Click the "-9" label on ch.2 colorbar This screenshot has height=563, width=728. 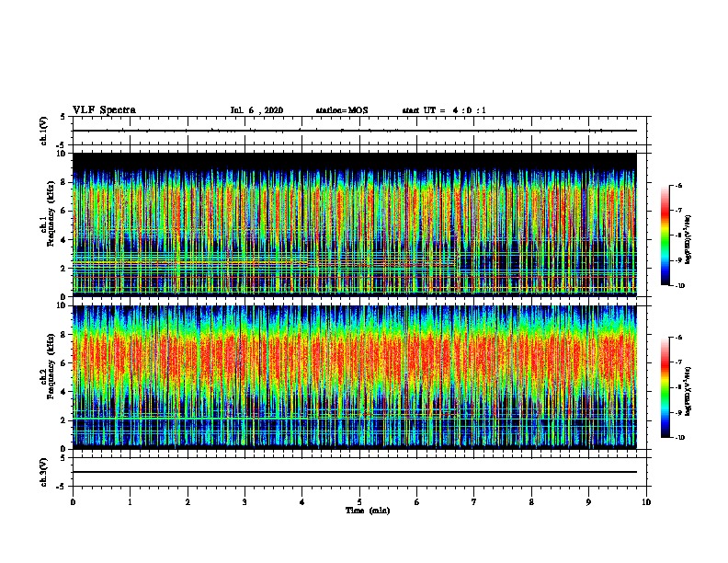coord(678,412)
